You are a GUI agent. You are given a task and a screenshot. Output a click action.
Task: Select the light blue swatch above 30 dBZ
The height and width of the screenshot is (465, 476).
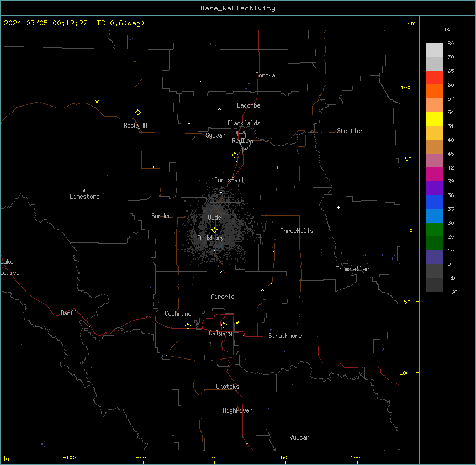[x=434, y=216]
